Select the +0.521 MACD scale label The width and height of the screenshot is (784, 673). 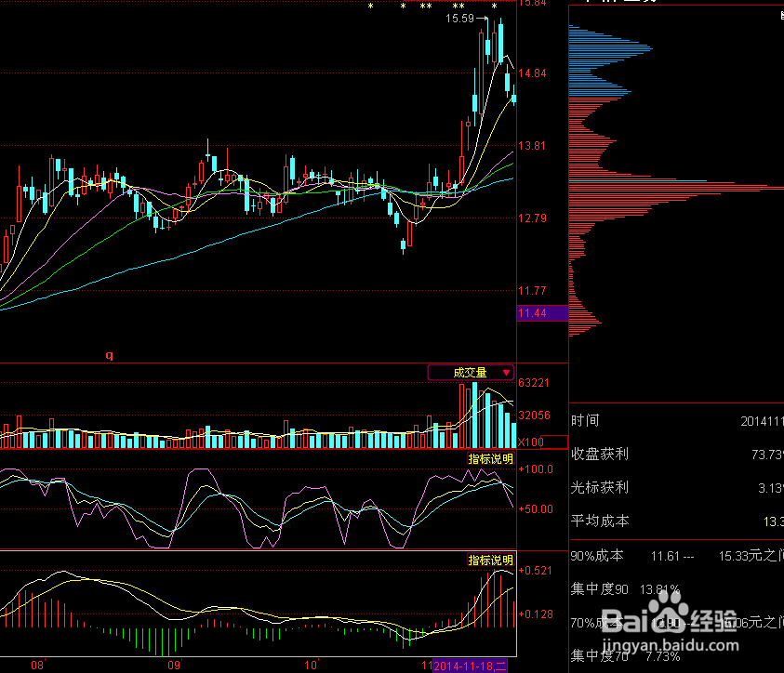536,571
